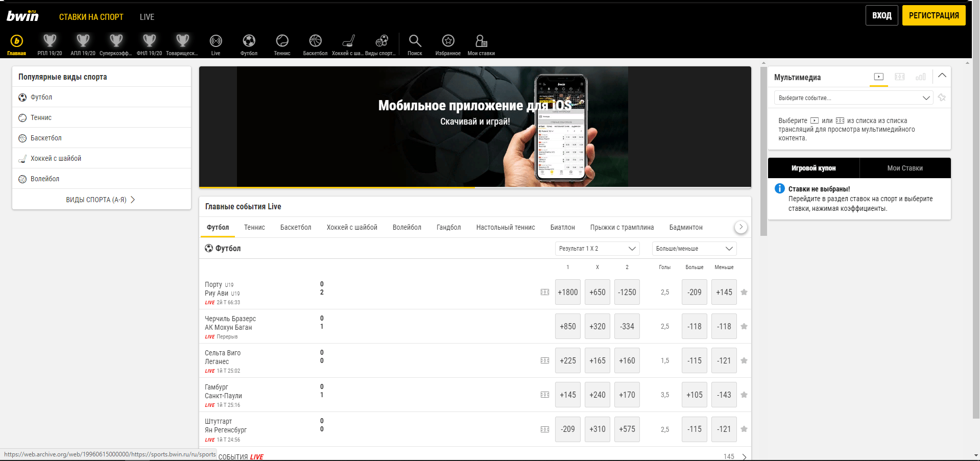This screenshot has height=461, width=980.
Task: Open СТАВКИ НА СПОРТ menu
Action: click(x=91, y=17)
